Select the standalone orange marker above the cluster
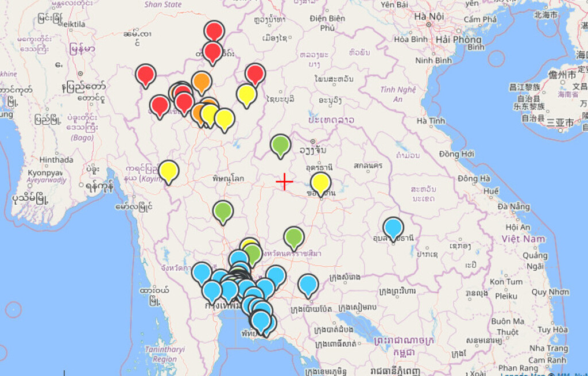The image size is (588, 376). pyautogui.click(x=202, y=82)
